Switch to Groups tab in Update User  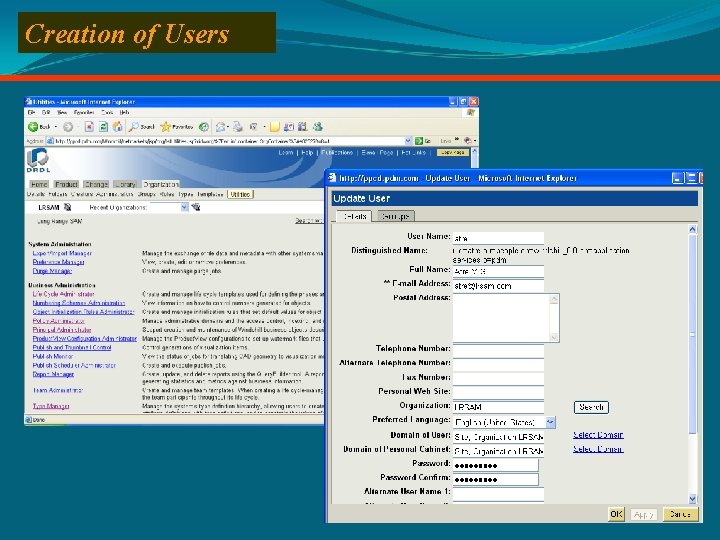point(396,216)
